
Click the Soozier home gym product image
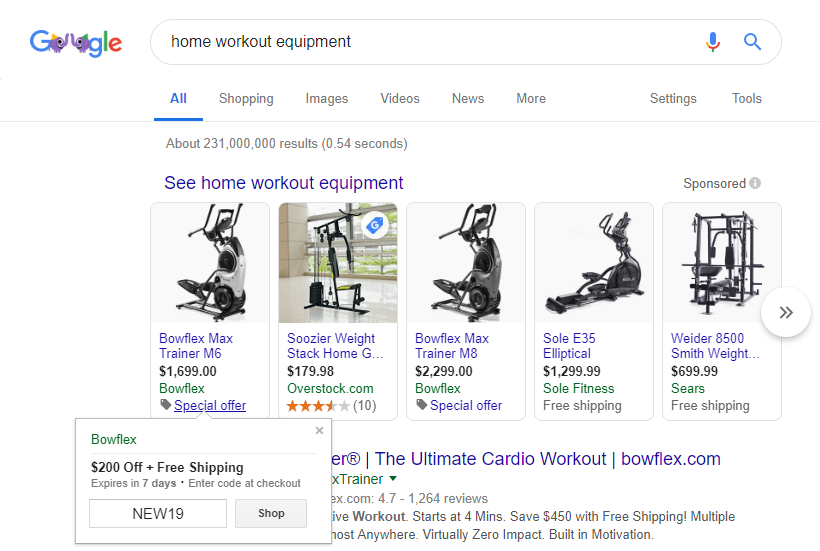pyautogui.click(x=338, y=263)
